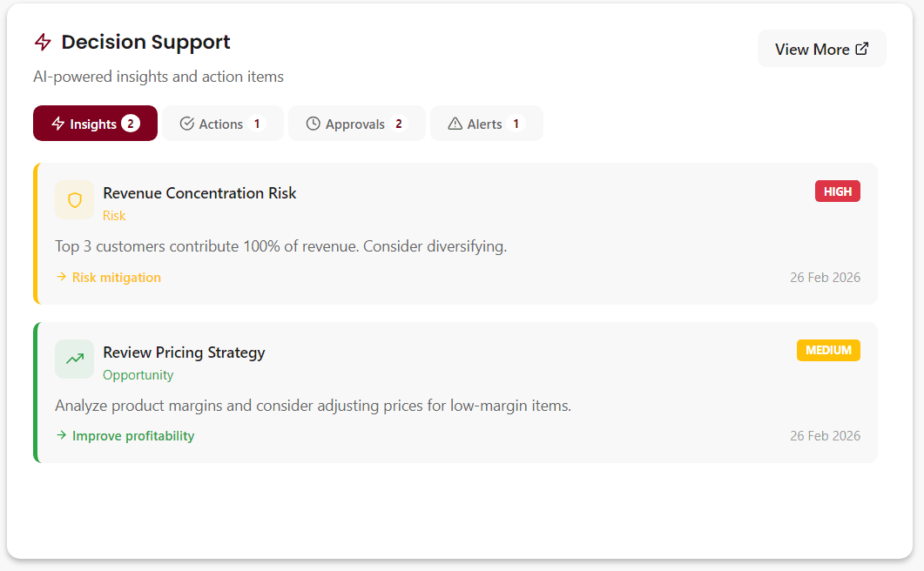Image resolution: width=924 pixels, height=571 pixels.
Task: Click the View More button
Action: [x=821, y=48]
